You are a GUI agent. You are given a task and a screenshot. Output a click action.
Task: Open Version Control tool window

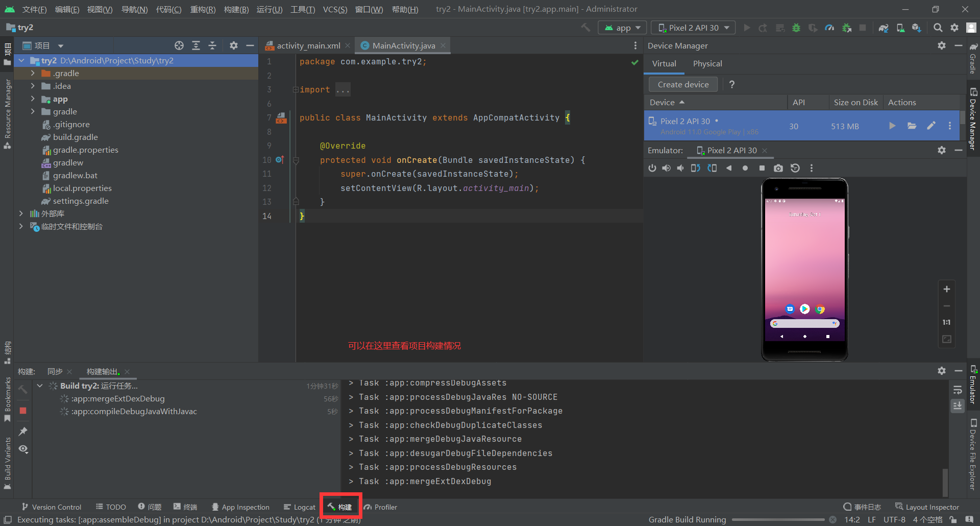click(x=51, y=507)
